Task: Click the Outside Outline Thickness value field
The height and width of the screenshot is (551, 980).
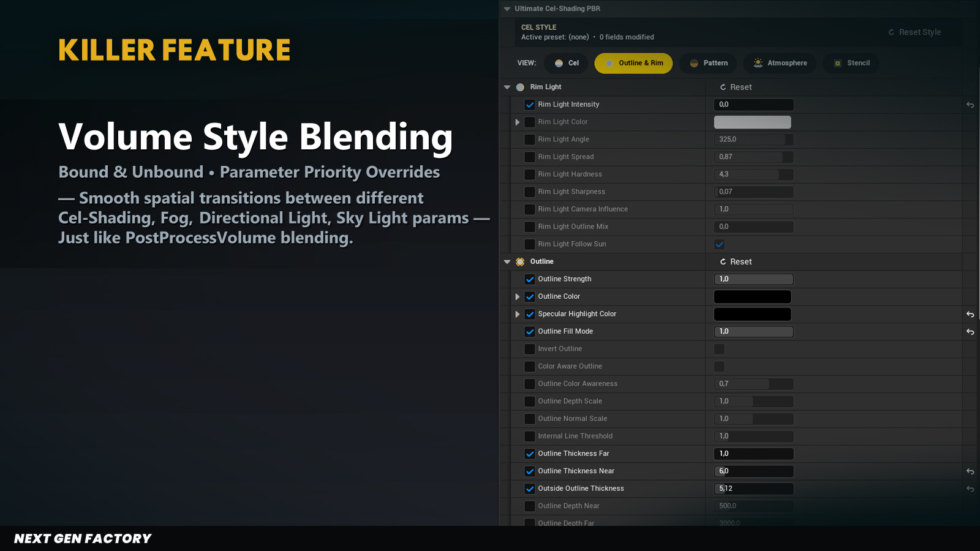Action: coord(754,489)
